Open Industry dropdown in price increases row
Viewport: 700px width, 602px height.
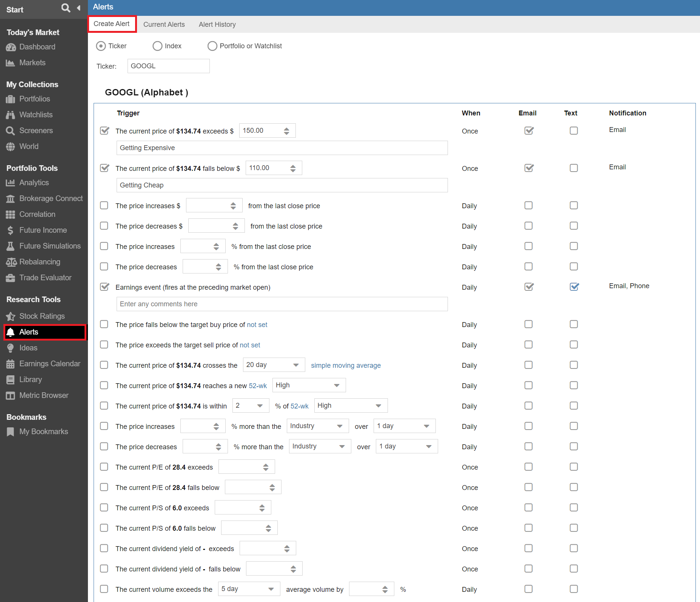click(x=318, y=426)
